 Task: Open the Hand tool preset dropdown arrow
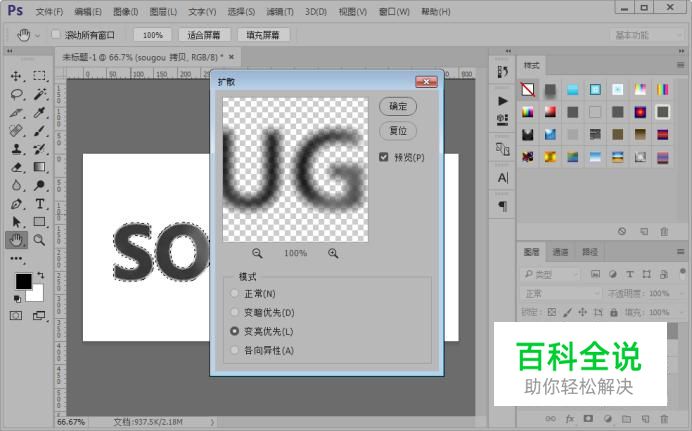pyautogui.click(x=38, y=35)
